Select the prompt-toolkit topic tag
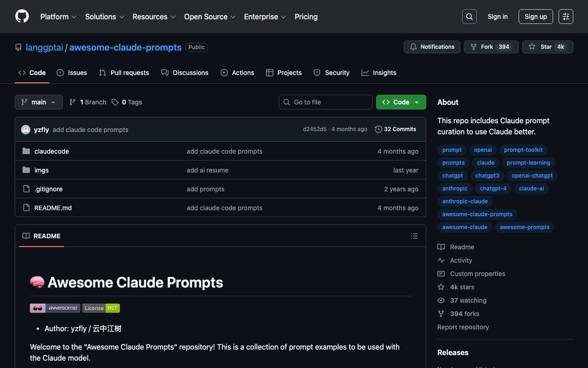The height and width of the screenshot is (368, 588). (x=523, y=150)
